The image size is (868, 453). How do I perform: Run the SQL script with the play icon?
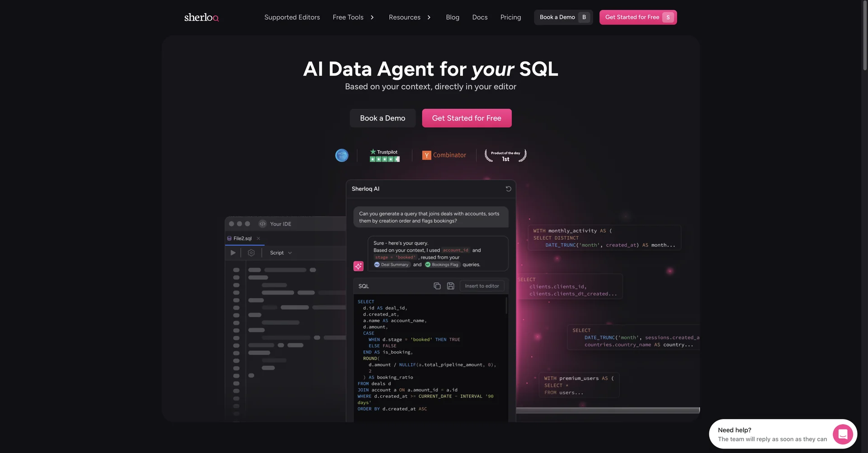[x=233, y=252]
